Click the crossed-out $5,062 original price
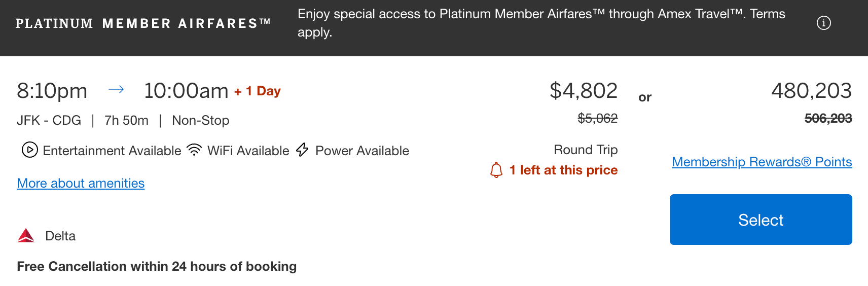This screenshot has width=868, height=286. point(597,118)
